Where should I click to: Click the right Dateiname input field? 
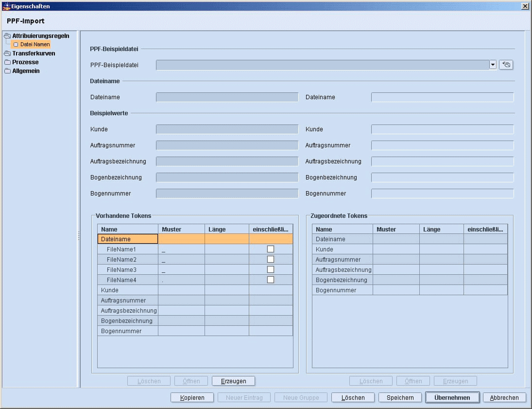click(443, 97)
